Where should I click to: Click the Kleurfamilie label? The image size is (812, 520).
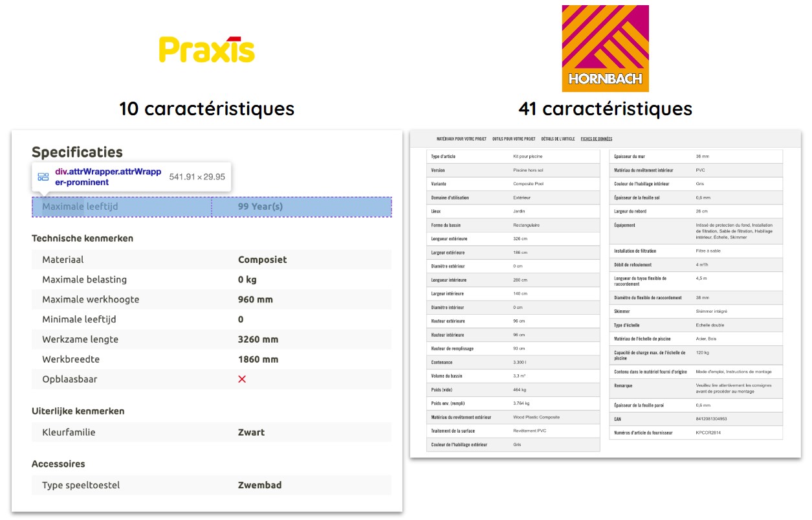coord(69,433)
